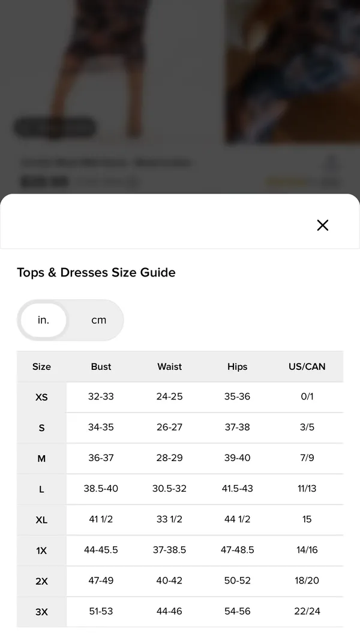Select the XS size row label

click(41, 397)
